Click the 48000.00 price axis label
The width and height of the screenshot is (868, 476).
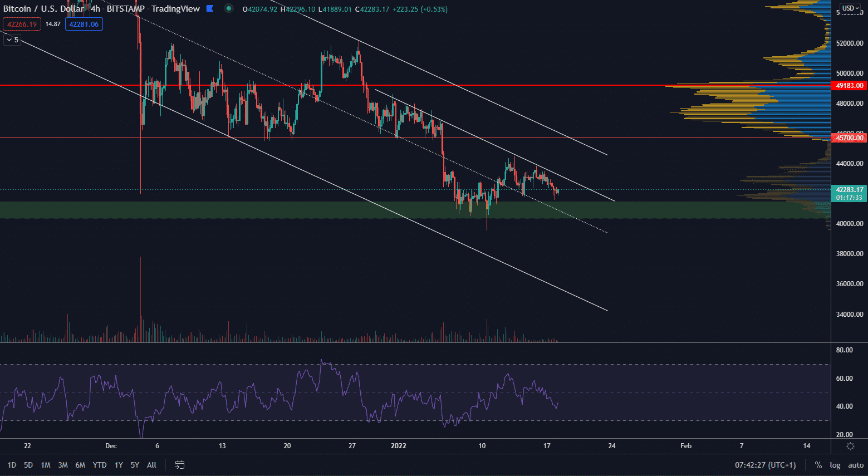(850, 104)
